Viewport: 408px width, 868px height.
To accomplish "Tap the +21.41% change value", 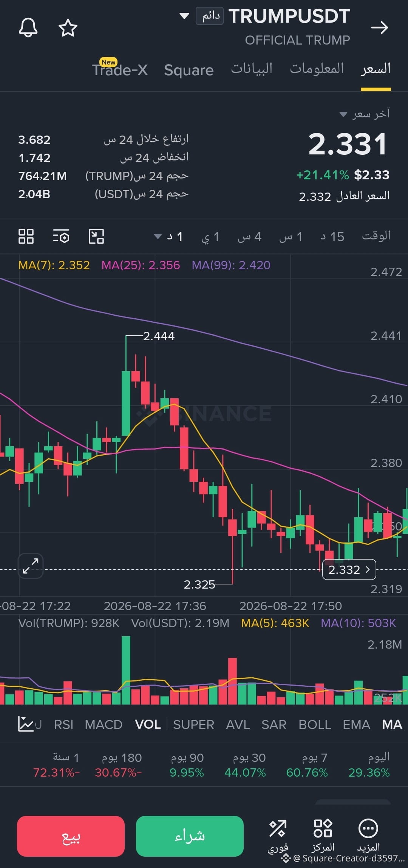I will click(323, 175).
